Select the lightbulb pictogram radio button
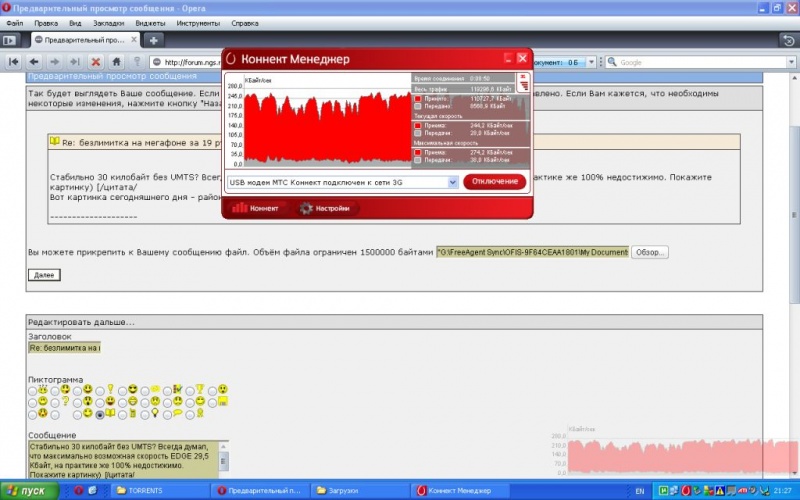 pos(147,413)
